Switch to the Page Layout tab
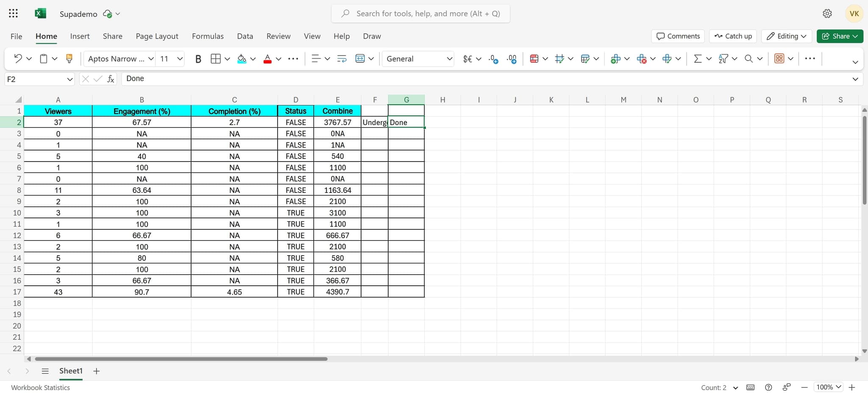Image resolution: width=868 pixels, height=393 pixels. [157, 36]
